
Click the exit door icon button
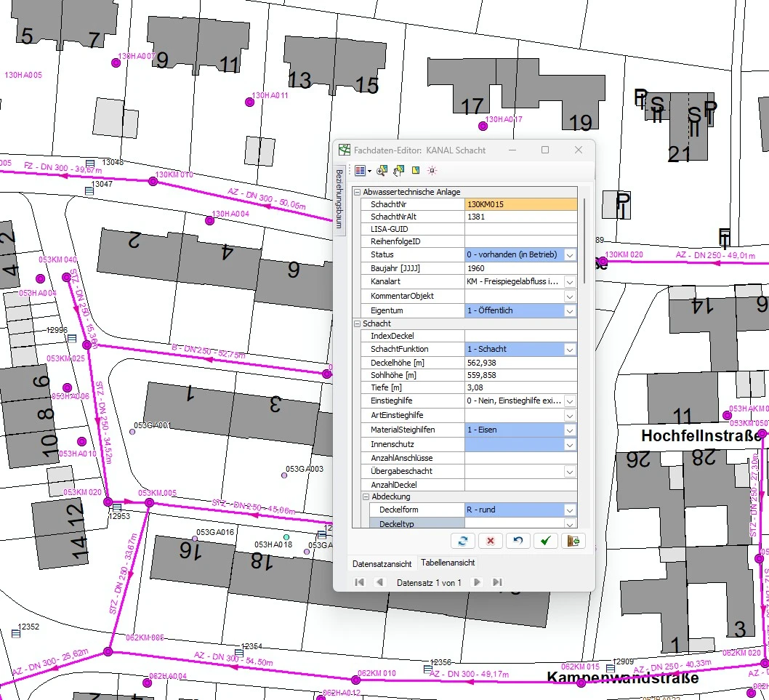573,541
